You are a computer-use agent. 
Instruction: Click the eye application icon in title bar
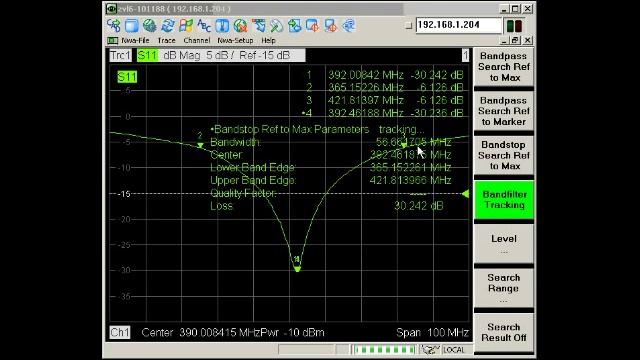click(x=111, y=9)
